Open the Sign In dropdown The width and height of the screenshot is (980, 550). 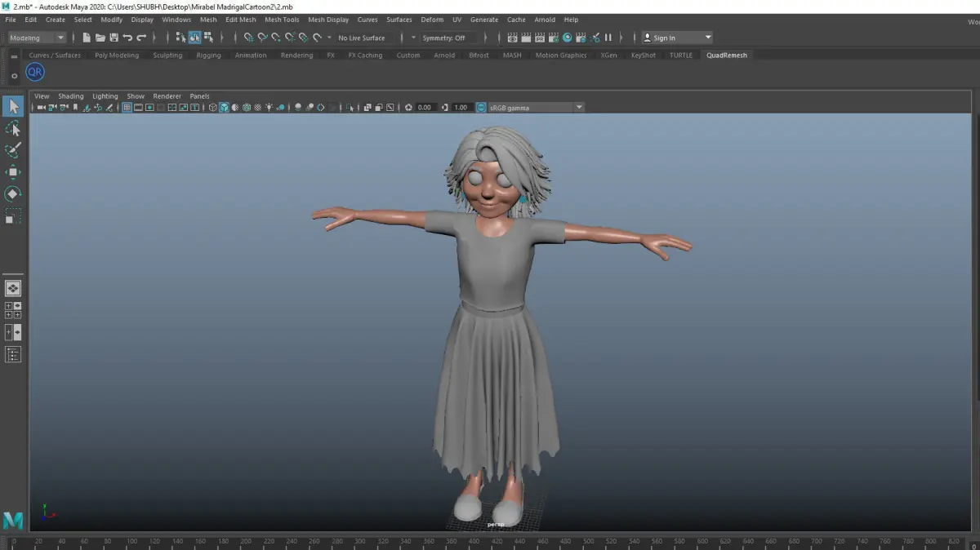point(677,38)
